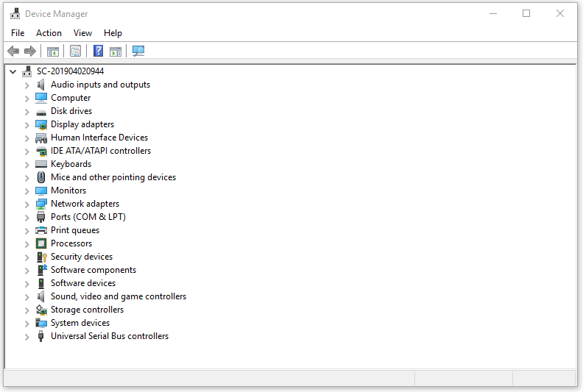Click the Disk drives icon
The height and width of the screenshot is (392, 583).
click(41, 113)
